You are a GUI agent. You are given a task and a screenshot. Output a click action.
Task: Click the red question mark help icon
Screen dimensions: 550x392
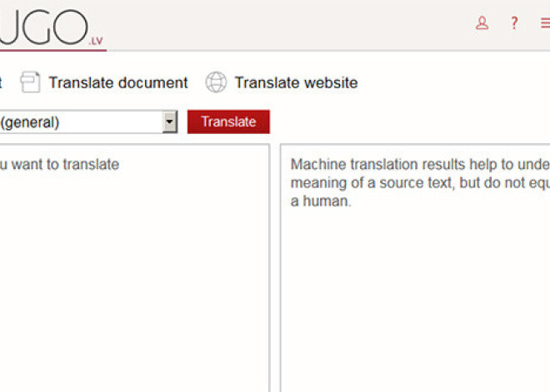pyautogui.click(x=514, y=23)
